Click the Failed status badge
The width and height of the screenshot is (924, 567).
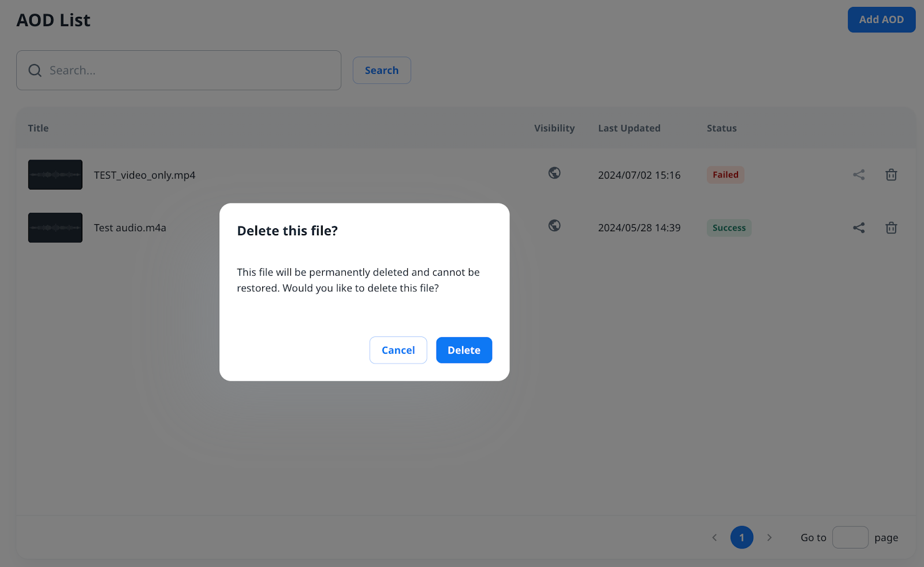725,175
